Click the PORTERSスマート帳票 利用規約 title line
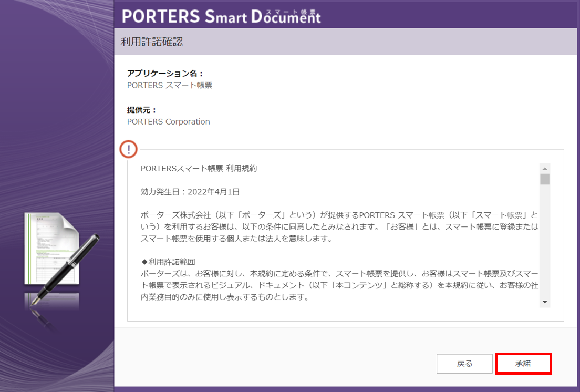 (199, 168)
